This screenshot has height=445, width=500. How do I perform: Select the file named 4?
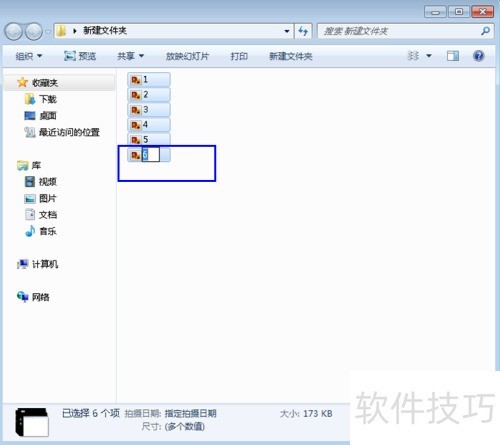[x=149, y=125]
